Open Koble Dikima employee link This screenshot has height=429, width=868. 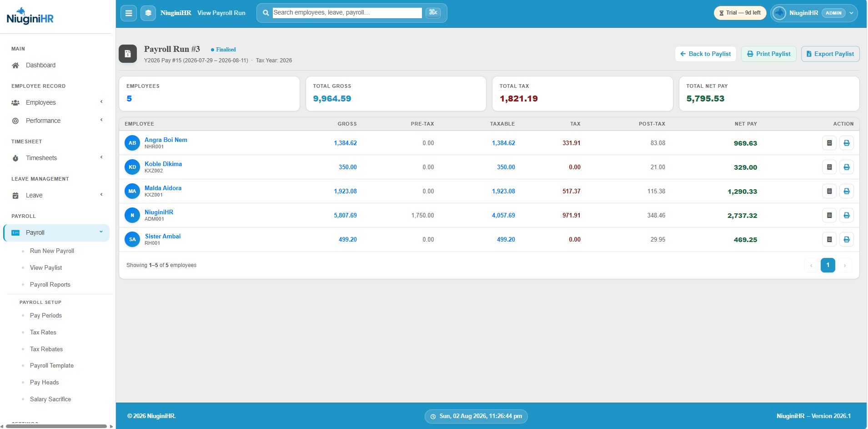(163, 164)
